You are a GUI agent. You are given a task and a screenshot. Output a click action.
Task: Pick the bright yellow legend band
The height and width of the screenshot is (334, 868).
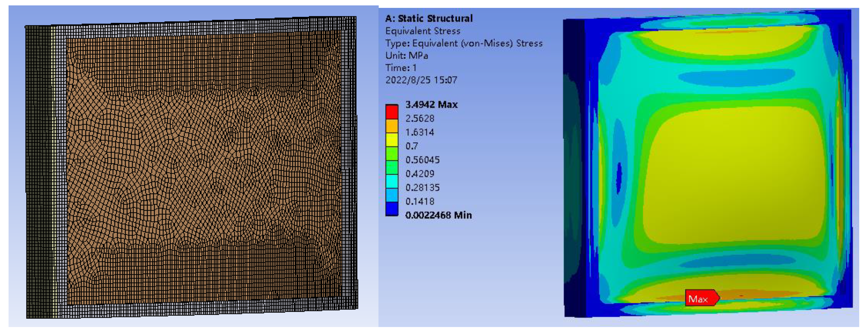tap(392, 140)
